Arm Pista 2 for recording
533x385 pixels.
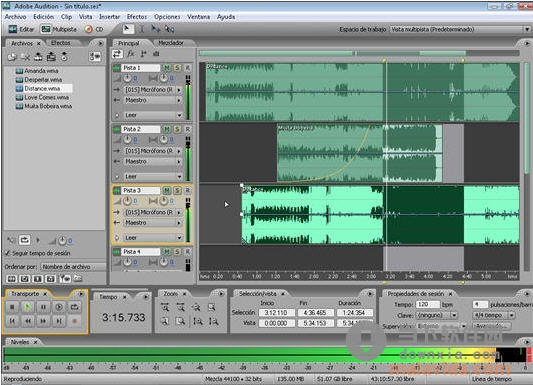(x=187, y=129)
